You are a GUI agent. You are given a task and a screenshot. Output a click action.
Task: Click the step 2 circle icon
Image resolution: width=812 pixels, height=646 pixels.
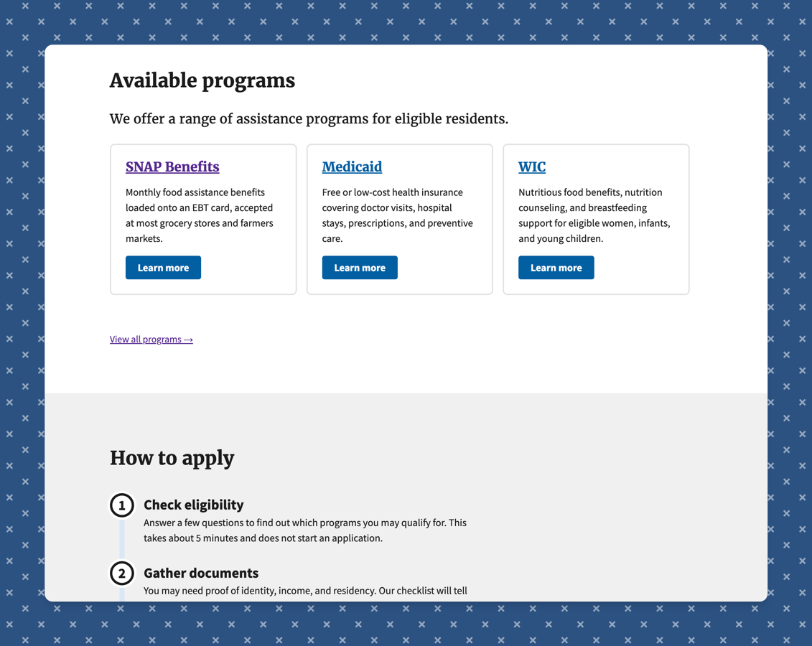click(x=122, y=574)
